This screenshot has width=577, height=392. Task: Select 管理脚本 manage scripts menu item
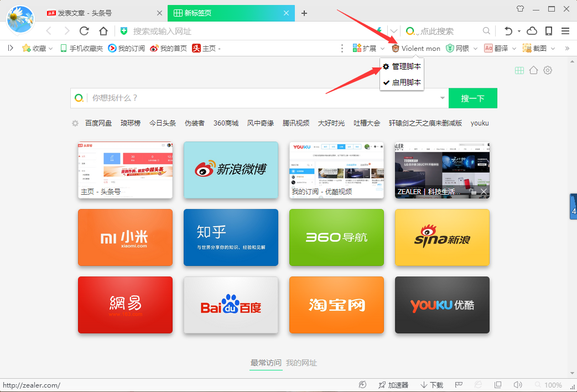click(402, 66)
